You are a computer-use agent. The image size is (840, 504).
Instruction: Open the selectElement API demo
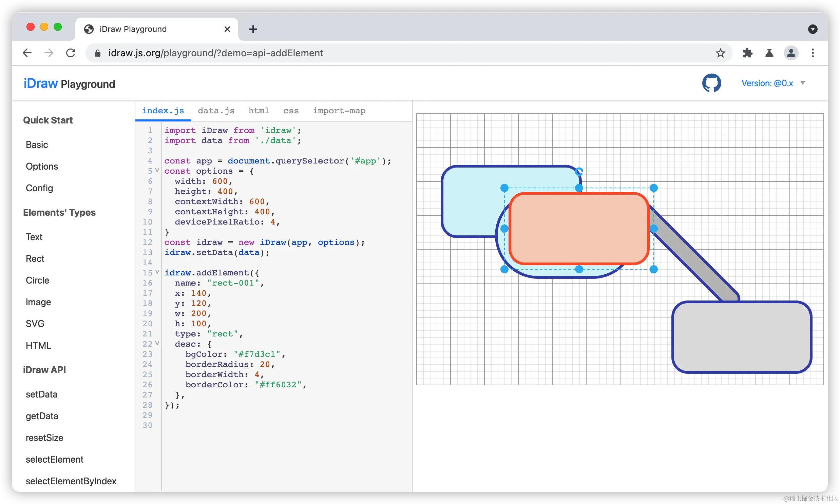click(x=54, y=459)
